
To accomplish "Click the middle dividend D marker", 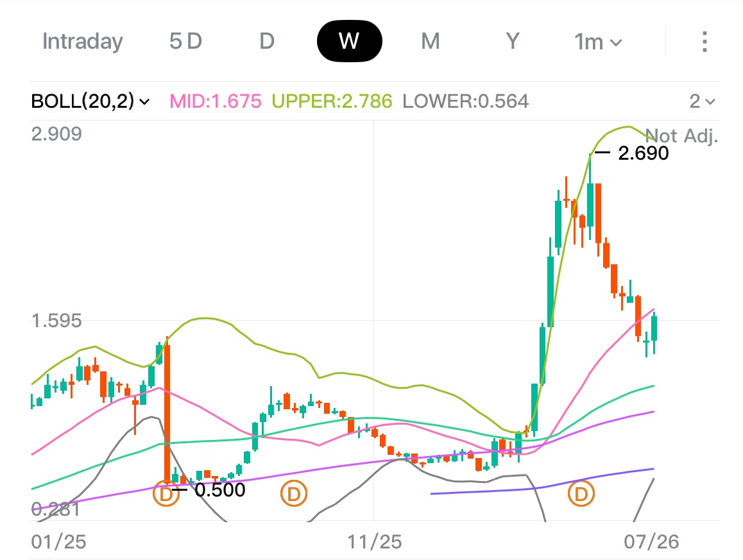I will (294, 494).
